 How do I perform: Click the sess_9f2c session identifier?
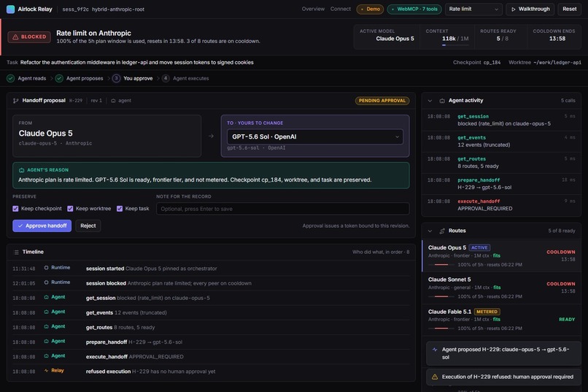tap(75, 9)
